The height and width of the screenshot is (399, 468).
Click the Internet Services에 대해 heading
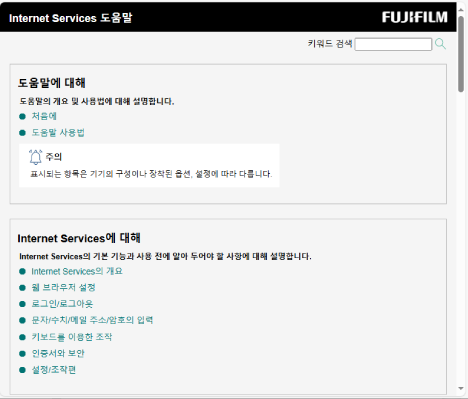click(x=79, y=238)
